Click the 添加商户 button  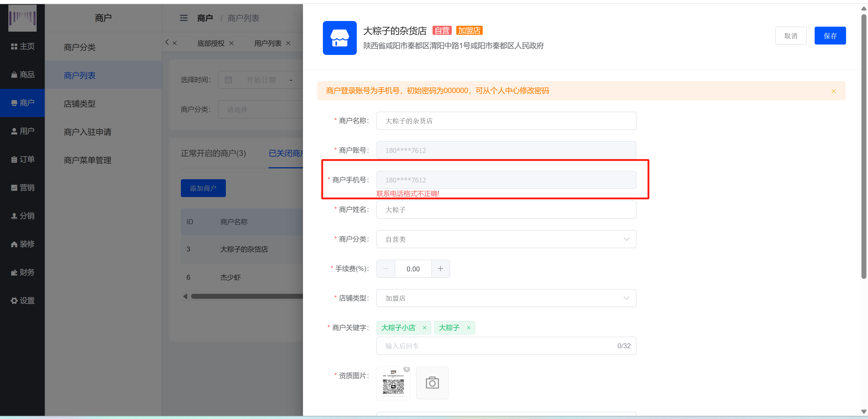tap(203, 188)
